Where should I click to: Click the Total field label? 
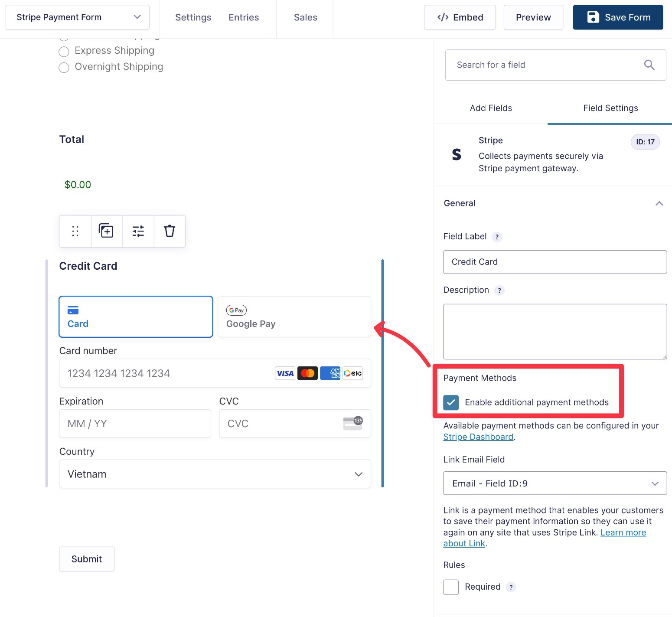coord(72,140)
